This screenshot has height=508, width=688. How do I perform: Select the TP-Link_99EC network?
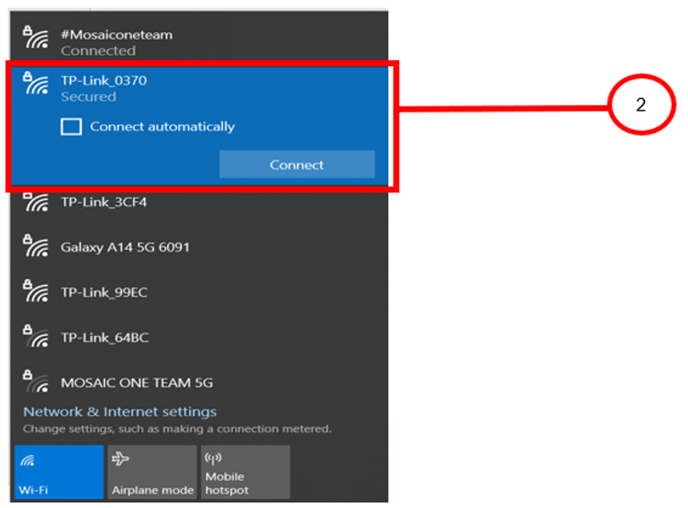coord(199,292)
